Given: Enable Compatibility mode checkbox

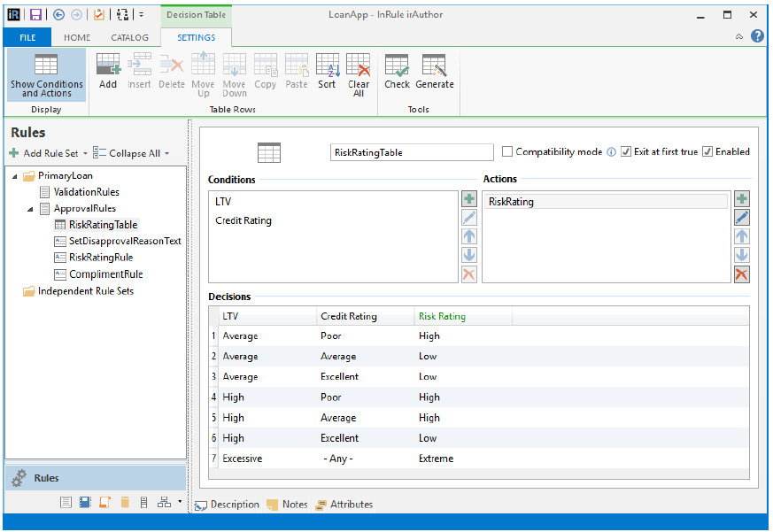Looking at the screenshot, I should 507,152.
